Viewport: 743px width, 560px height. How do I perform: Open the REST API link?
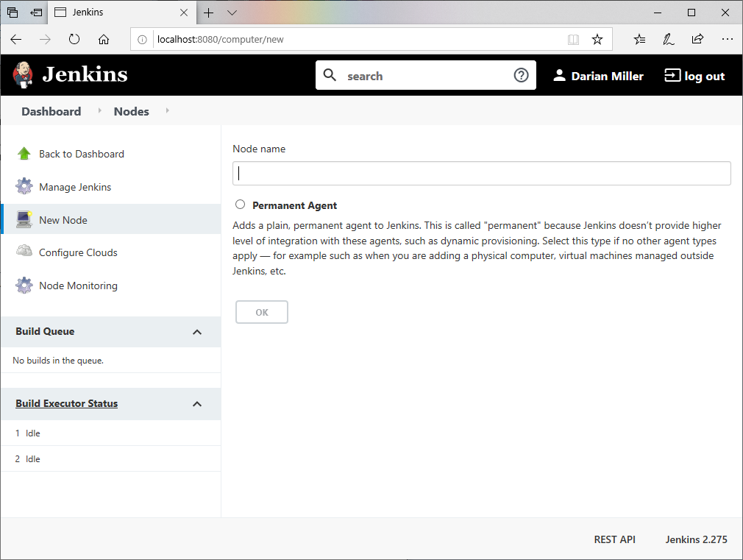coord(614,539)
